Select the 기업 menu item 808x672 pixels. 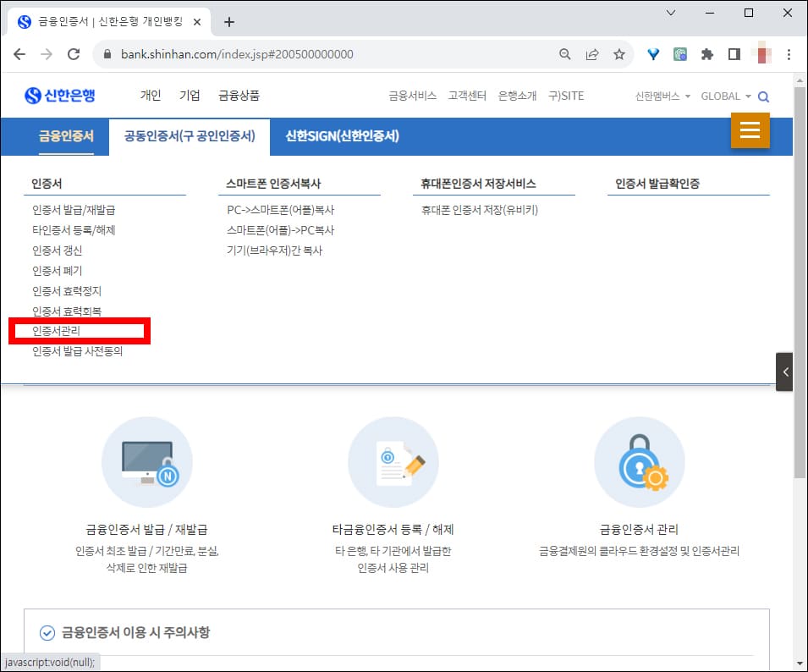pos(190,96)
